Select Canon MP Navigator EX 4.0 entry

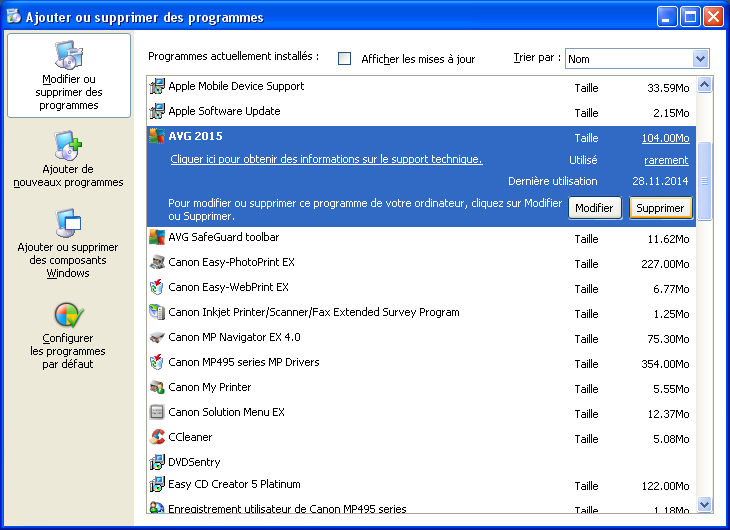tap(421, 338)
